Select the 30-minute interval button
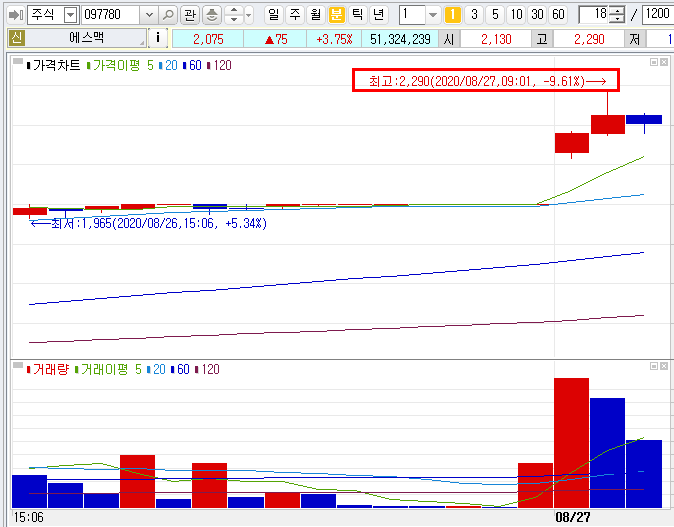This screenshot has width=674, height=527. [537, 15]
